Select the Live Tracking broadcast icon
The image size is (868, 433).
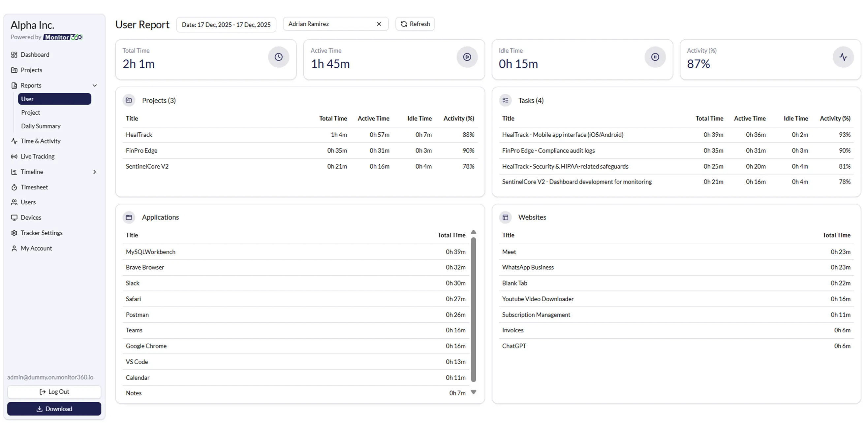click(x=14, y=156)
